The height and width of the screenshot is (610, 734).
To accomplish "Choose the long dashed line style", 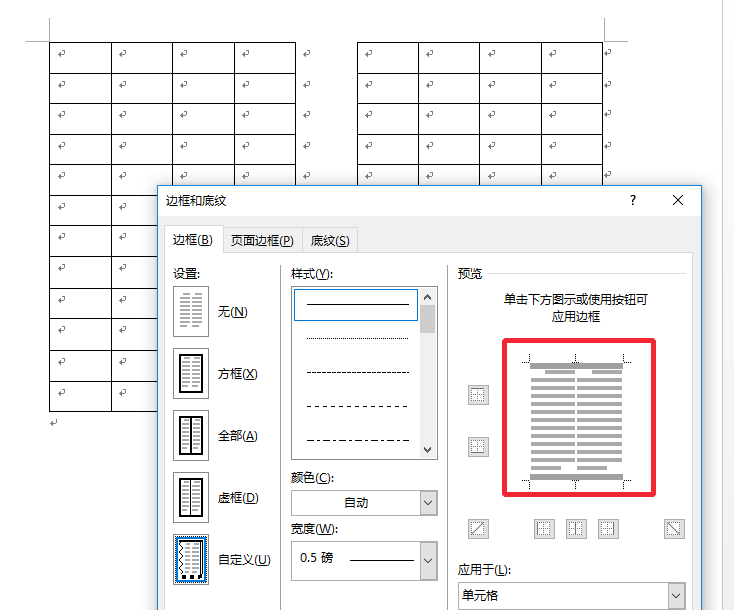I will (x=357, y=406).
